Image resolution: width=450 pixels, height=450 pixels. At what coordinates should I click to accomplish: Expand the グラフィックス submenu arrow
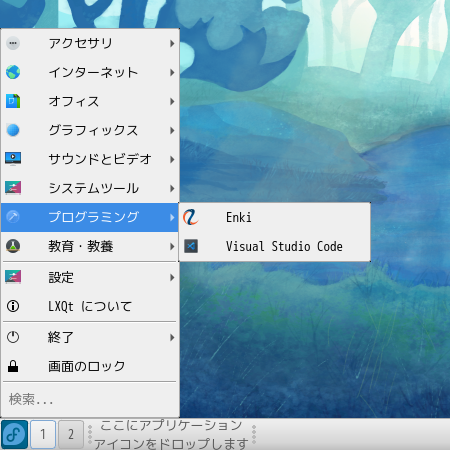pos(172,130)
